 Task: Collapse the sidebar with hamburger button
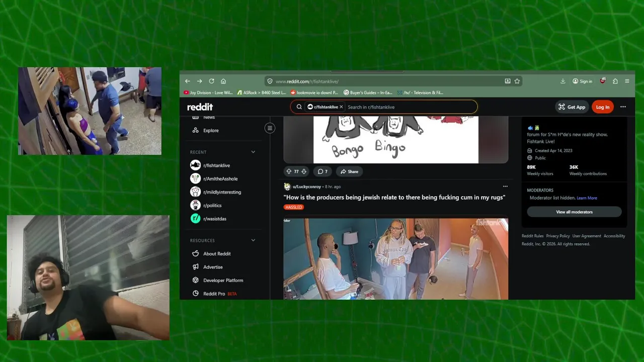[270, 128]
